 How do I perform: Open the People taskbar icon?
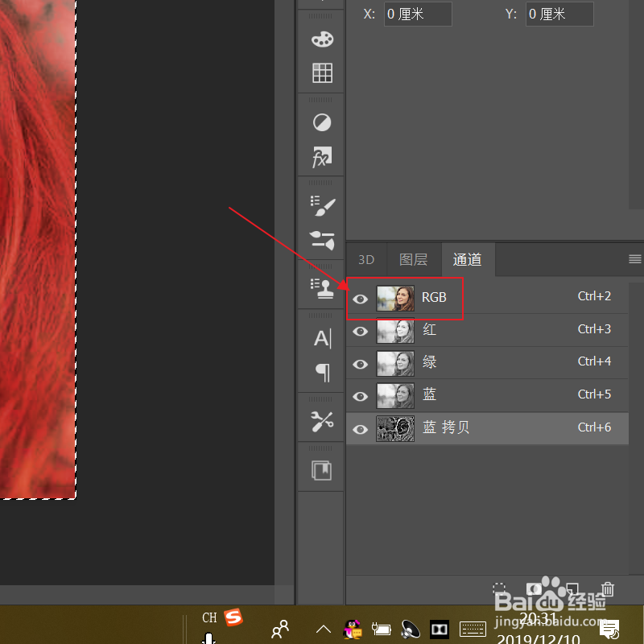[x=280, y=629]
